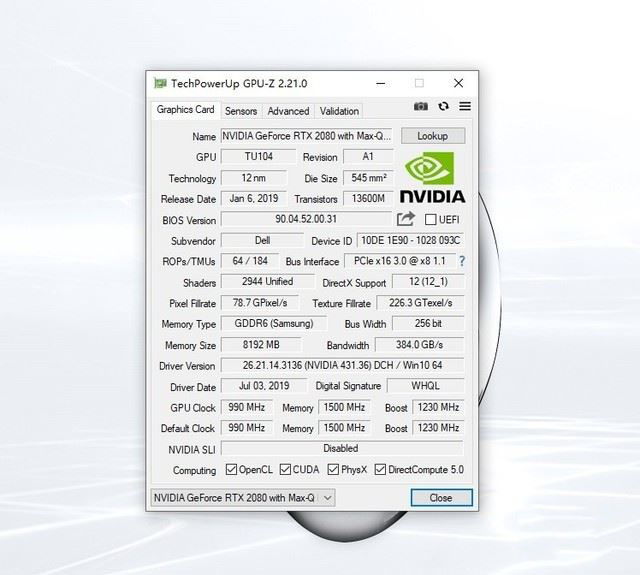This screenshot has width=640, height=575.
Task: Click the Subvendor value Dell
Action: 262,240
